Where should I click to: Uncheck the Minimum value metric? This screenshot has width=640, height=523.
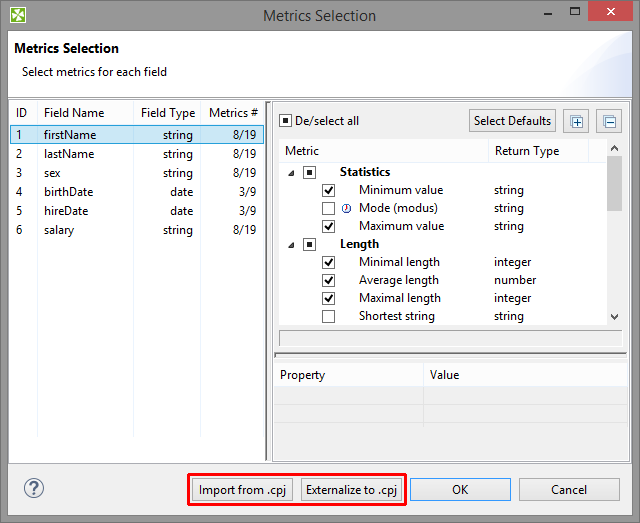point(328,190)
